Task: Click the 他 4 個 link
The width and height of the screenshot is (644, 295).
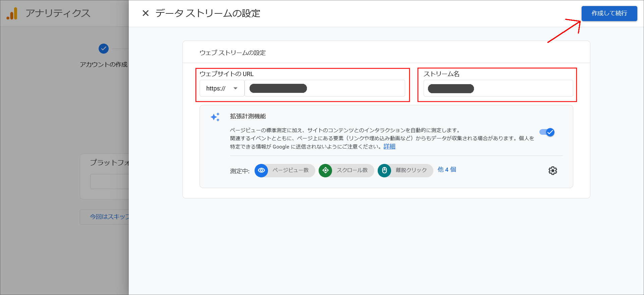Action: coord(447,170)
